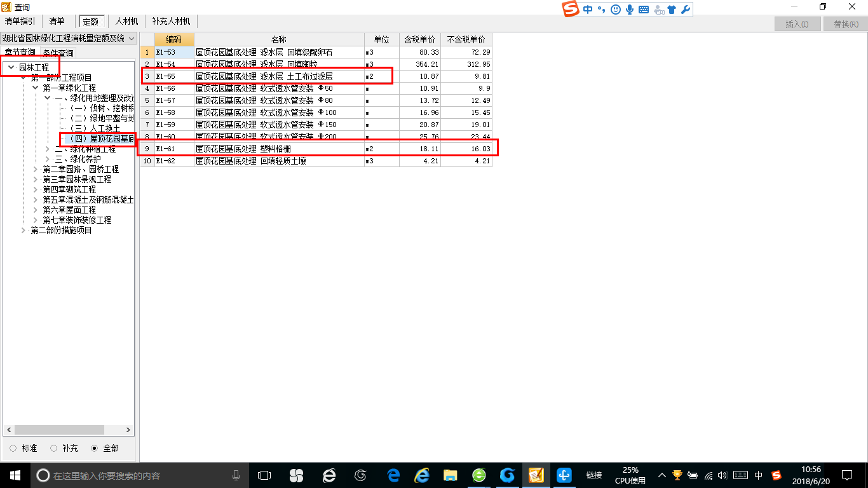The height and width of the screenshot is (488, 868).
Task: Activate Sogou voice input microphone
Action: [x=630, y=10]
